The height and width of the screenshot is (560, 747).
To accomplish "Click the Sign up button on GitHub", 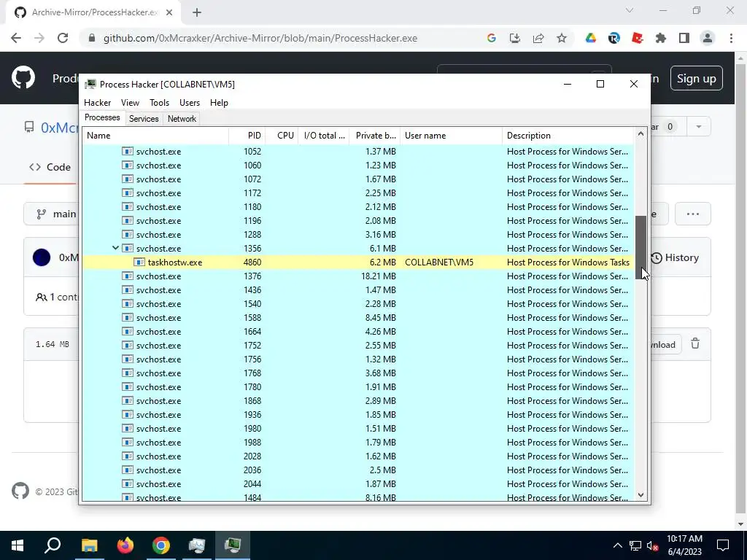I will pyautogui.click(x=697, y=79).
